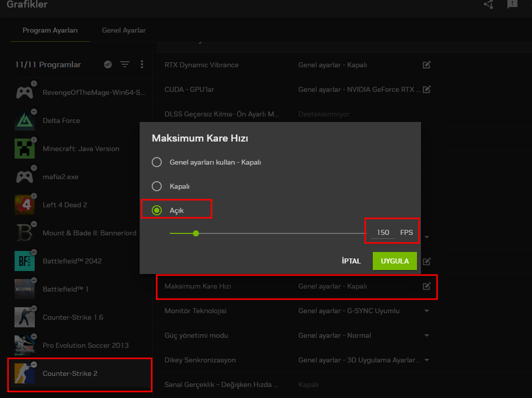Click the 150 FPS value field
Image resolution: width=532 pixels, height=398 pixels.
pos(383,232)
